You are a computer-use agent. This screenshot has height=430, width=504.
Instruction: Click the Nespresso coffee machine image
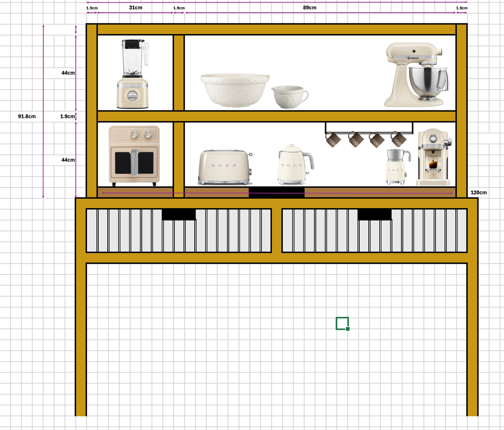432,159
